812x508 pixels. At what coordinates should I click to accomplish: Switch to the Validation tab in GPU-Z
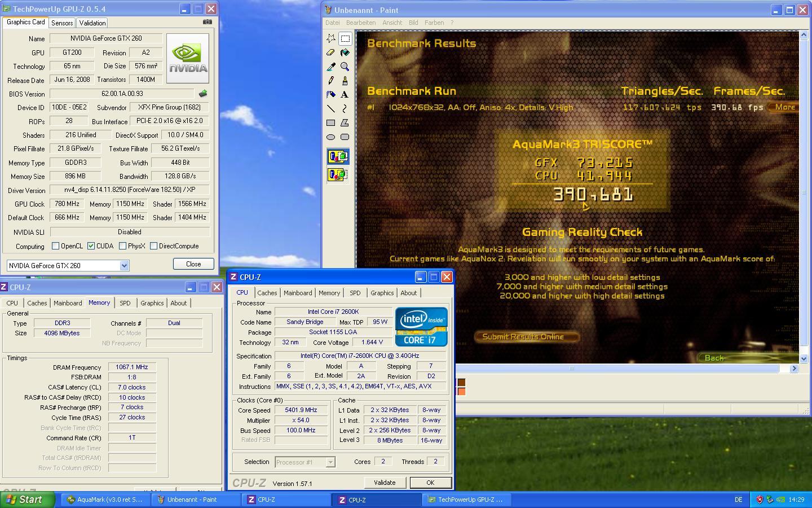(x=92, y=23)
